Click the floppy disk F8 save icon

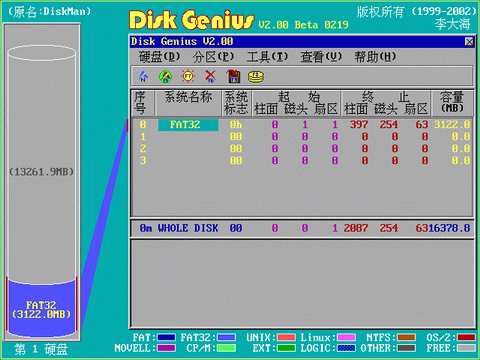pyautogui.click(x=233, y=77)
